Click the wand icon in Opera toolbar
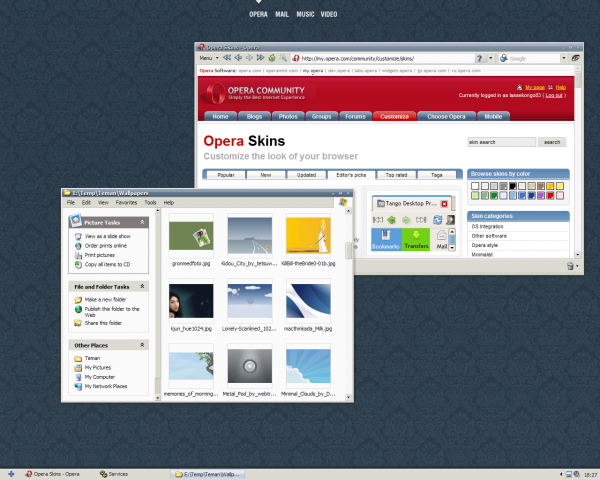Screen dimensions: 600x480 coord(283,58)
